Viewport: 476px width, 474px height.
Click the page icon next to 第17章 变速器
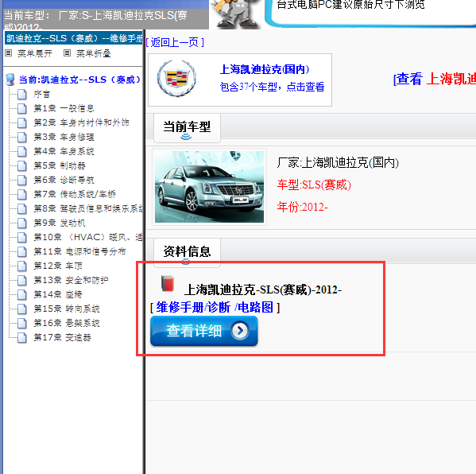22,337
